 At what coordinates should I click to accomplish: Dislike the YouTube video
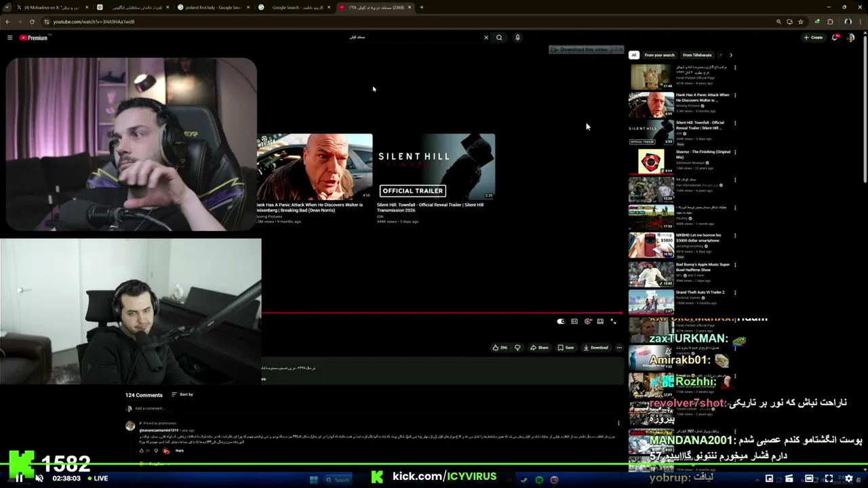[x=517, y=348]
